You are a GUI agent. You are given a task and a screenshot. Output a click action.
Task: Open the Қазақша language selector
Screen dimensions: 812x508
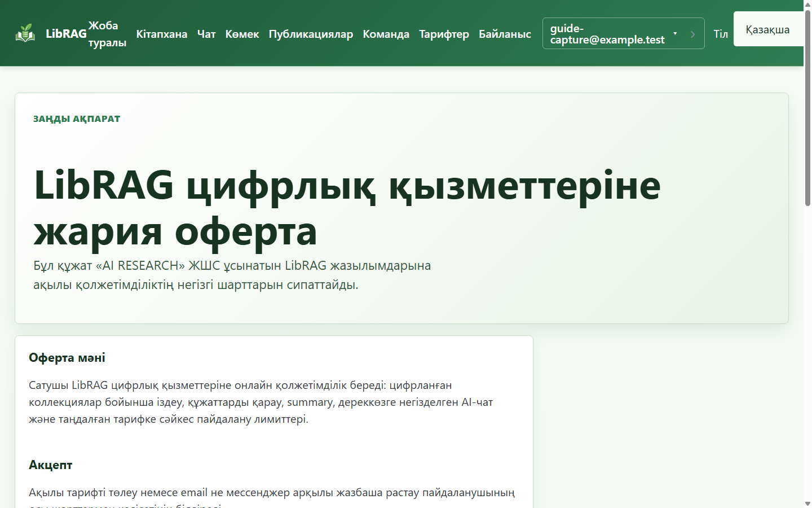[x=768, y=29]
